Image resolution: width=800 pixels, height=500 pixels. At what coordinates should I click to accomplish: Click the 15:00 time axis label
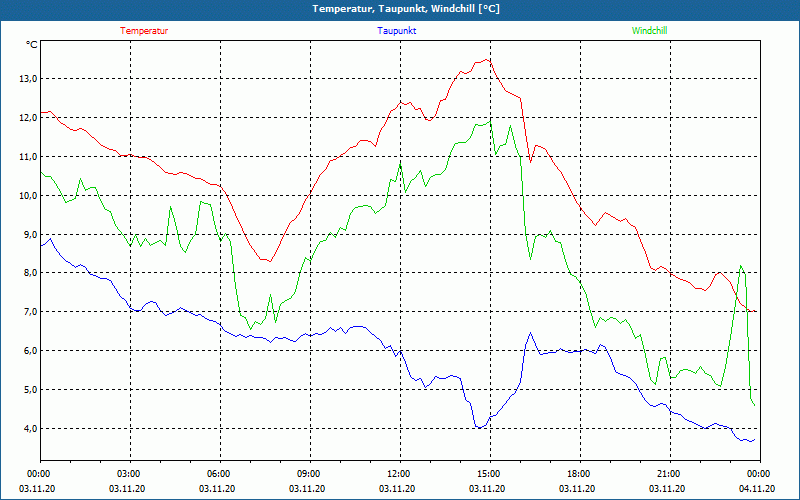tap(488, 474)
